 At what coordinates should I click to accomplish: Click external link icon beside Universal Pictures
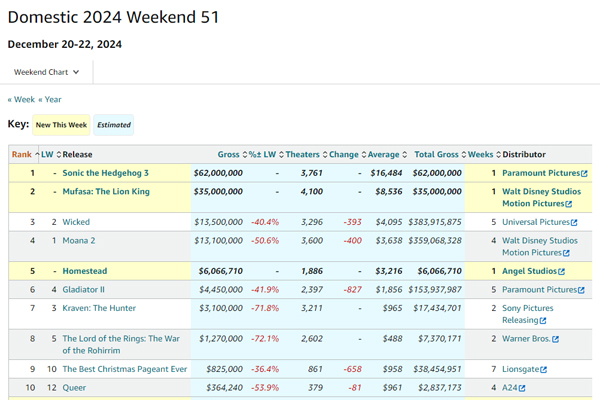pyautogui.click(x=574, y=222)
